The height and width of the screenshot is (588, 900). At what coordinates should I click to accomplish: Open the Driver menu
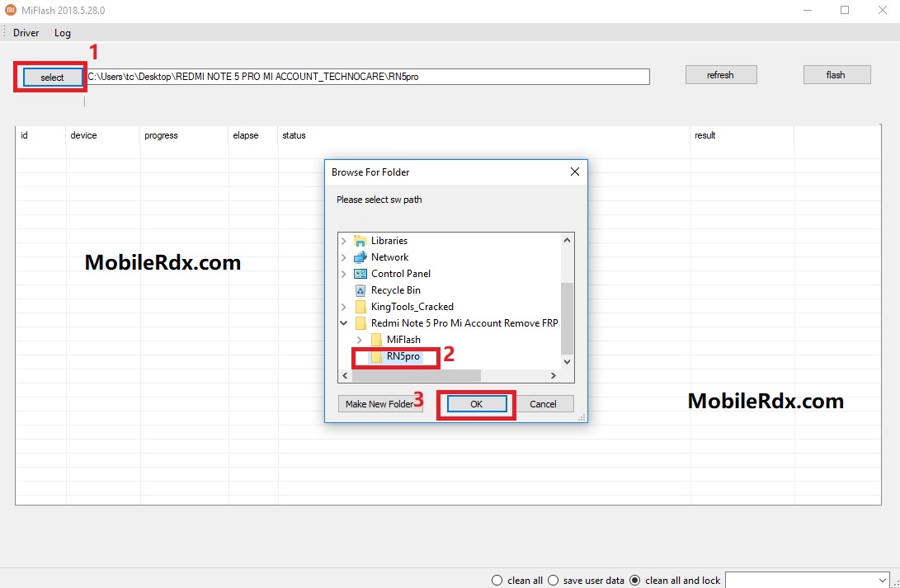26,33
